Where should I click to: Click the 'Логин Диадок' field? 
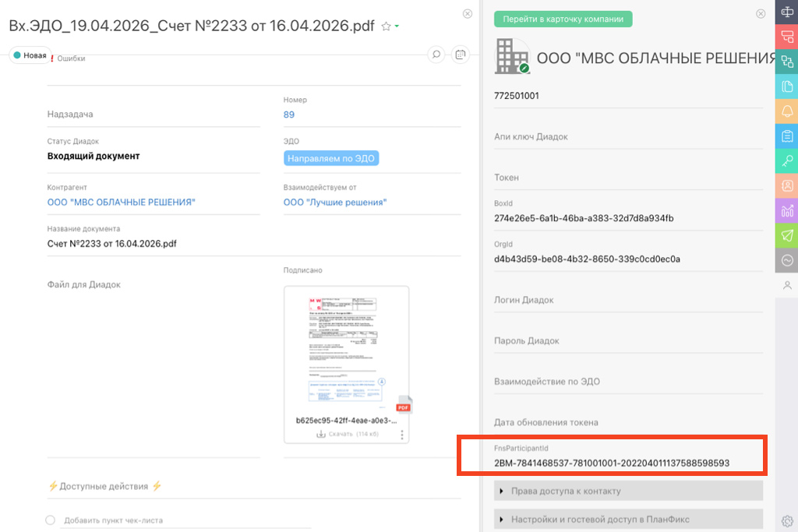coord(629,300)
